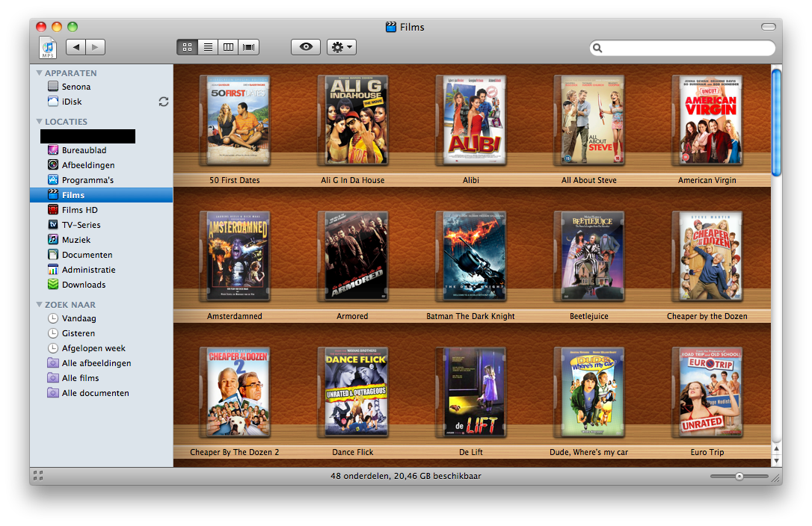
Task: Toggle toolbar with the pill button
Action: [x=769, y=27]
